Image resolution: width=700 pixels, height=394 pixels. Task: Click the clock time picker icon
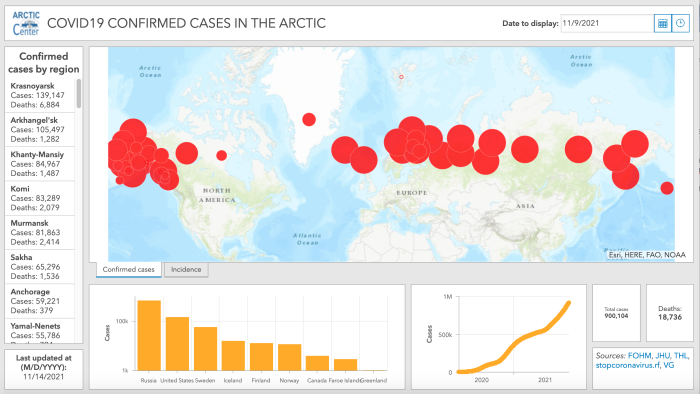click(680, 23)
